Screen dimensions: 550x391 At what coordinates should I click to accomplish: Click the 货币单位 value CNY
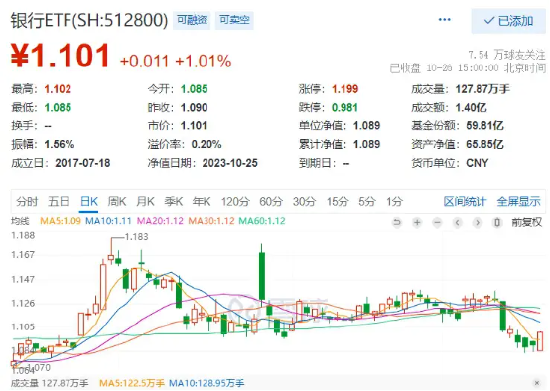tap(477, 163)
